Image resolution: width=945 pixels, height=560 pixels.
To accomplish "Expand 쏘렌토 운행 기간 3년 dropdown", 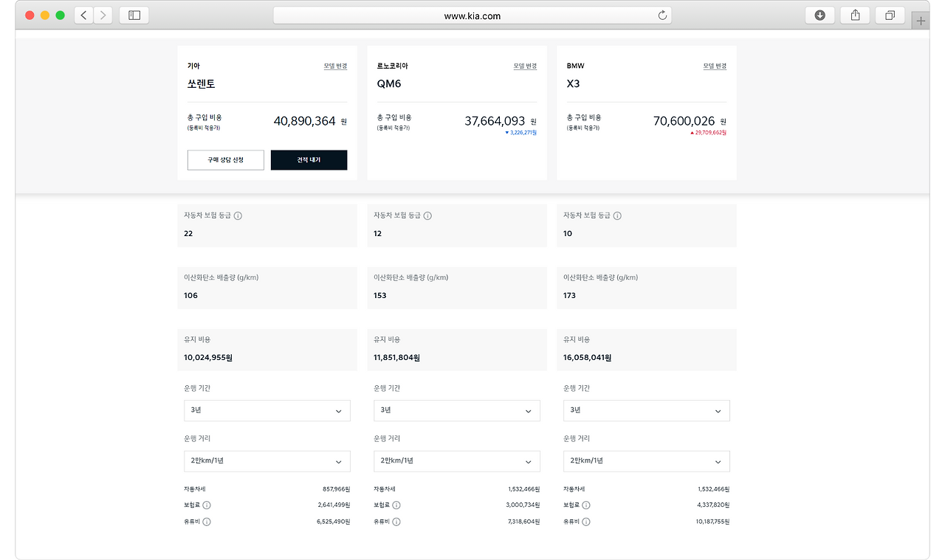I will click(x=267, y=410).
